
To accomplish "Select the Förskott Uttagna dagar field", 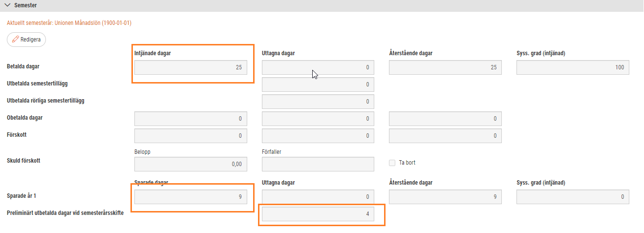I will 318,136.
